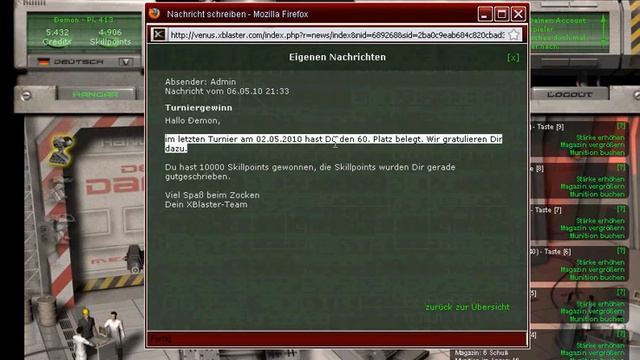Click the 'Hallo Demon,' greeting
Image resolution: width=640 pixels, height=360 pixels.
(192, 121)
